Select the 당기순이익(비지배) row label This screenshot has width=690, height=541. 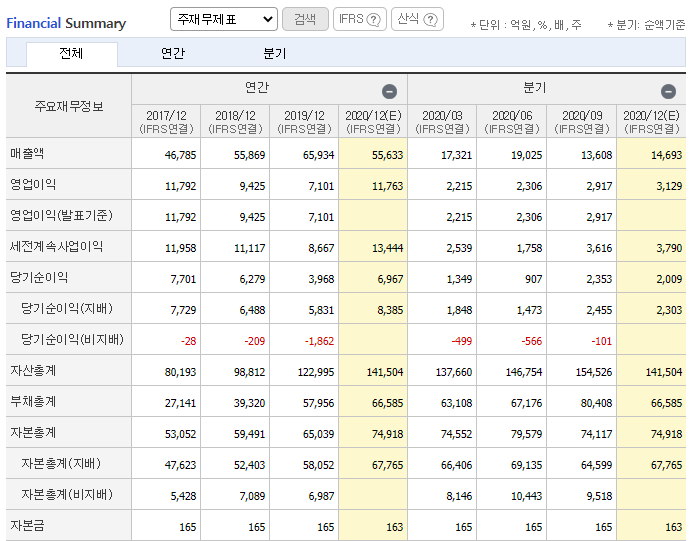coord(73,339)
